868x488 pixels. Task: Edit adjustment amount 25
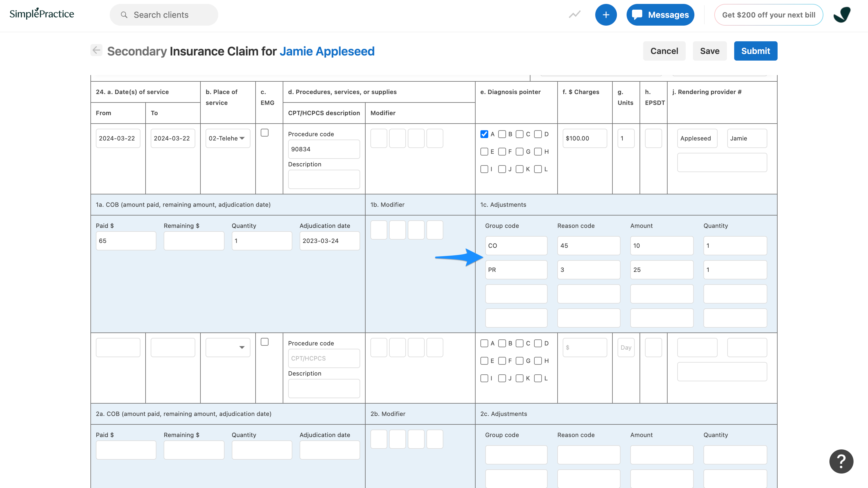662,269
